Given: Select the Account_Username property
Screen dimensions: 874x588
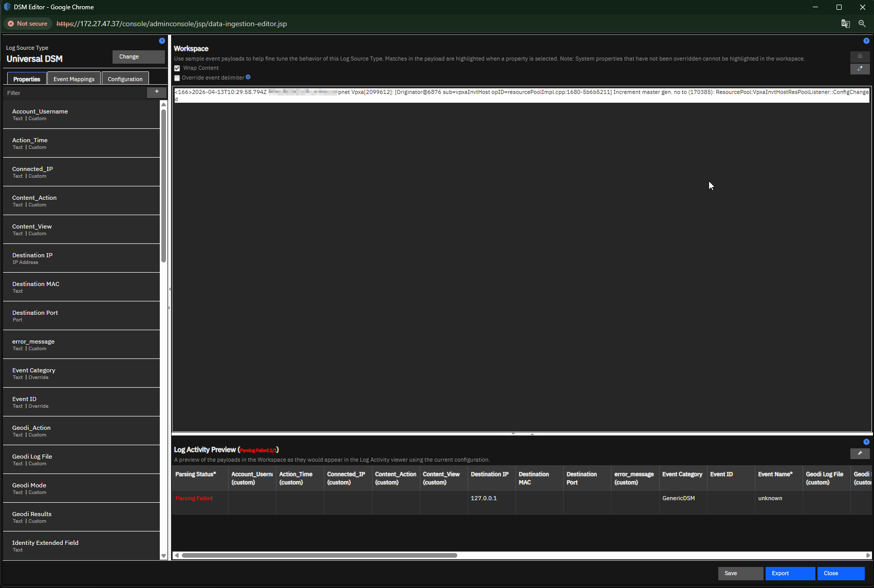Looking at the screenshot, I should (82, 115).
